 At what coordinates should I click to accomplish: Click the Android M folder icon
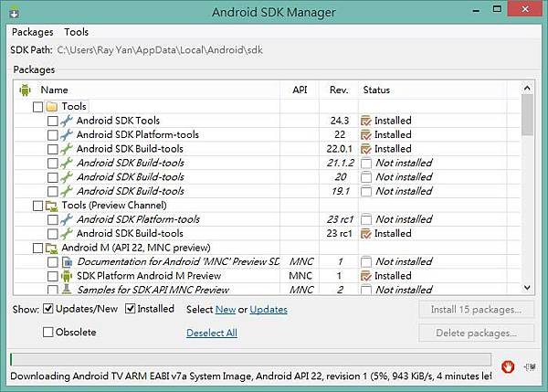52,248
